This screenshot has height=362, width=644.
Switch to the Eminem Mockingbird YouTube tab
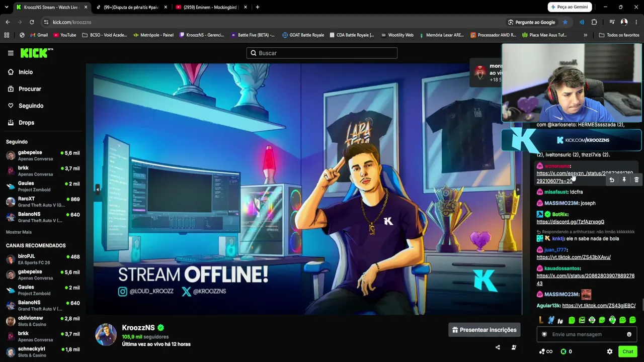point(211,7)
